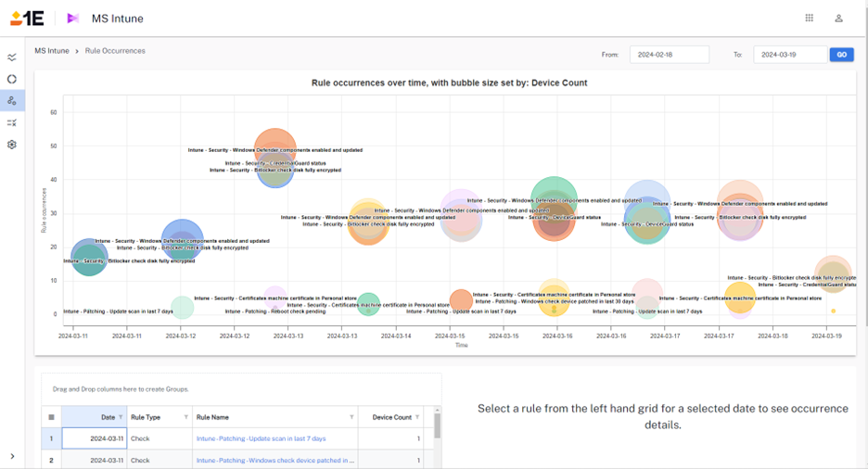
Task: Click the user account profile icon
Action: tap(838, 18)
